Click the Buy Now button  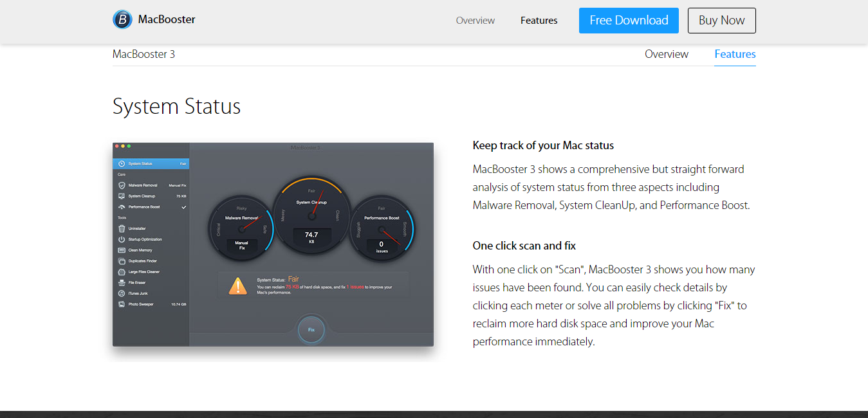722,21
